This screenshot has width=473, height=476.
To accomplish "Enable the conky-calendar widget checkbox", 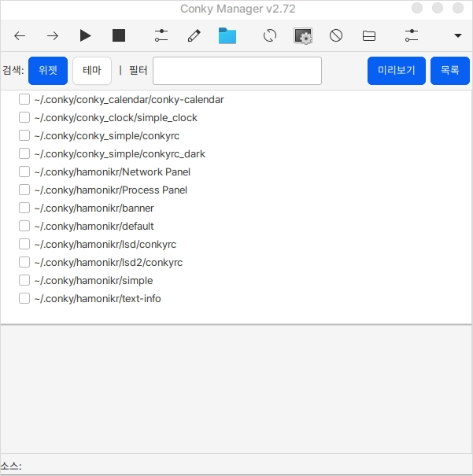I will [24, 100].
